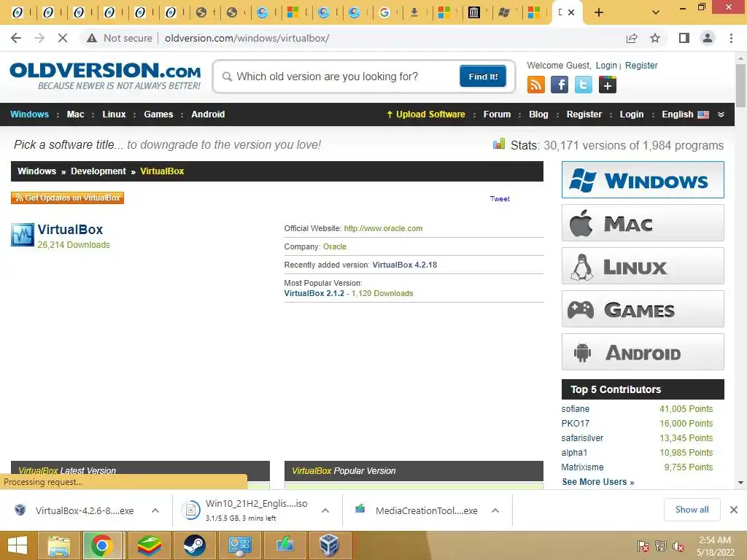Click Get Updates on VirtualBox button
The height and width of the screenshot is (560, 747).
(x=67, y=198)
